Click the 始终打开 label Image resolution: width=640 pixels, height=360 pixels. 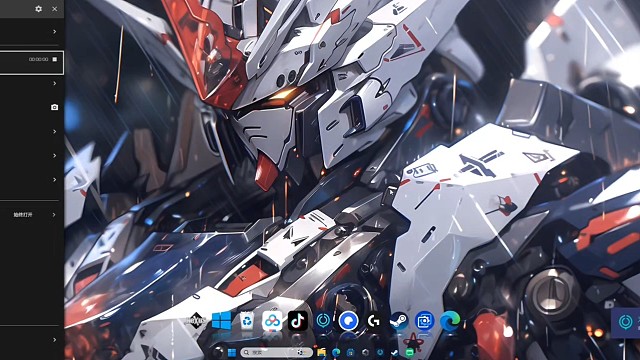tap(23, 215)
